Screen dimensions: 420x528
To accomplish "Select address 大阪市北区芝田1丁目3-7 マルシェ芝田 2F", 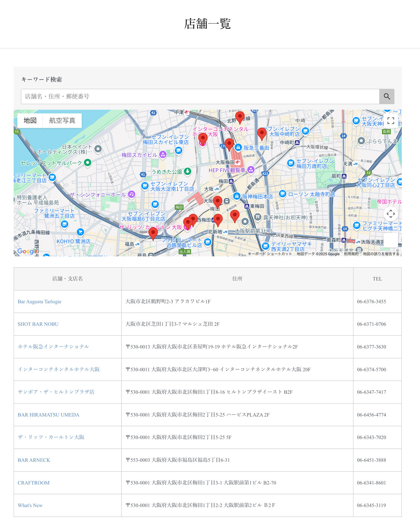I will [x=173, y=324].
